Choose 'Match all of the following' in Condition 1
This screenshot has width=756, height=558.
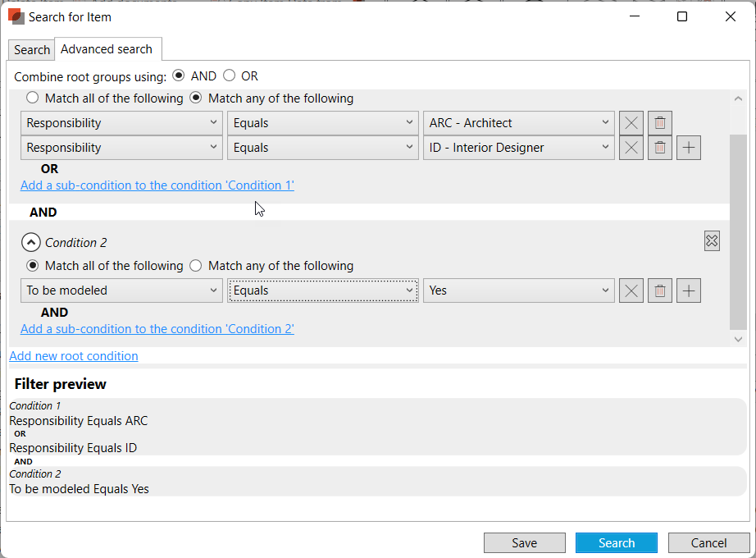[33, 98]
